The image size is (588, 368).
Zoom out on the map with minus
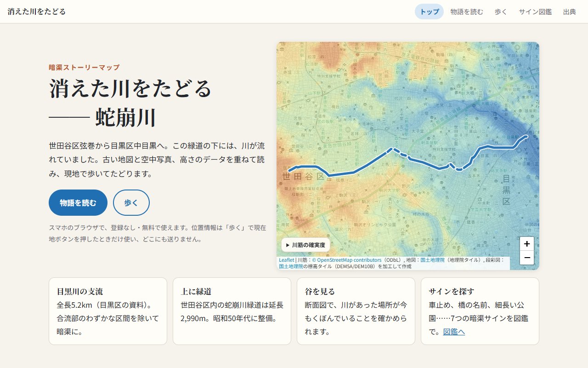[x=527, y=258]
